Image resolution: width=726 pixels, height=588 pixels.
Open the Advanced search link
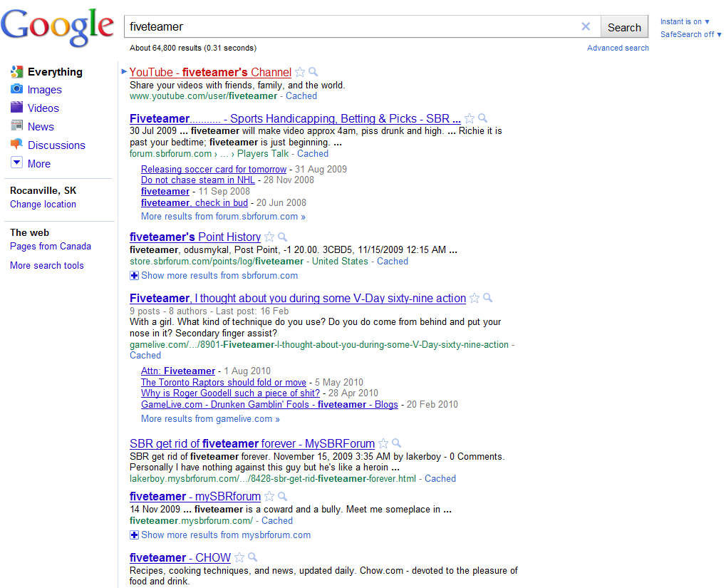618,48
